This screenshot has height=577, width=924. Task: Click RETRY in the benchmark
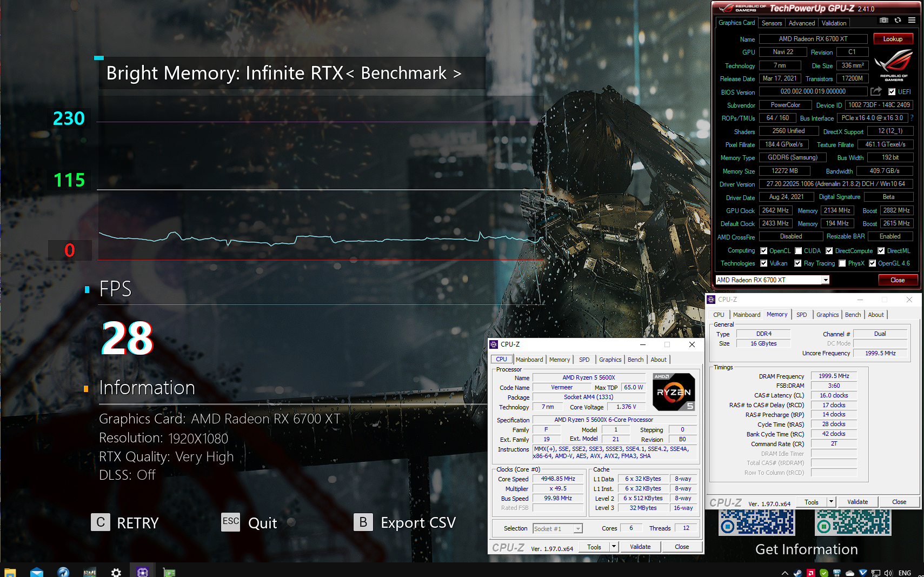click(138, 523)
